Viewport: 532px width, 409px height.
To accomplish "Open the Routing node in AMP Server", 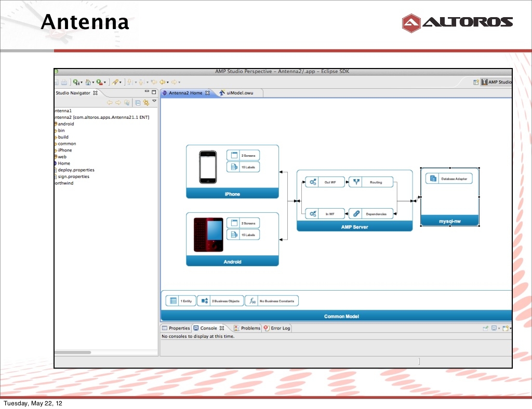I will point(371,182).
